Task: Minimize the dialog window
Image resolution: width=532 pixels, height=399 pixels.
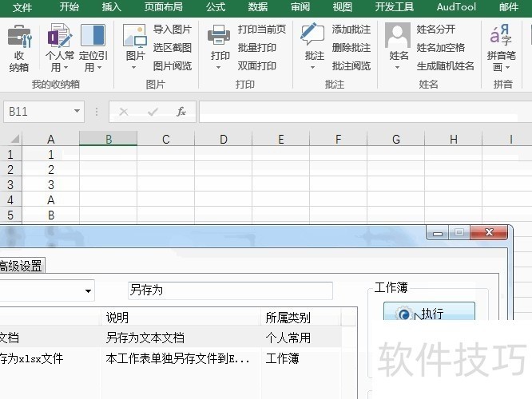Action: click(438, 233)
